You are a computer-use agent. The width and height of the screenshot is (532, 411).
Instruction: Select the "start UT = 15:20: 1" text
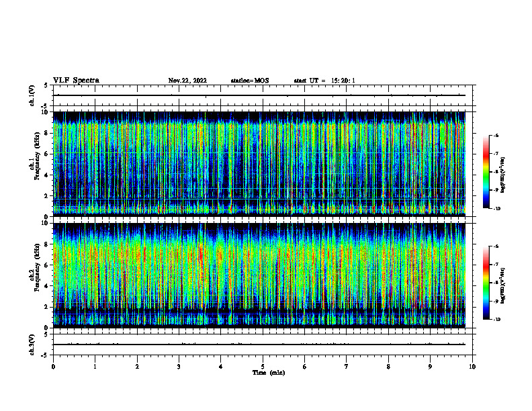pyautogui.click(x=324, y=81)
